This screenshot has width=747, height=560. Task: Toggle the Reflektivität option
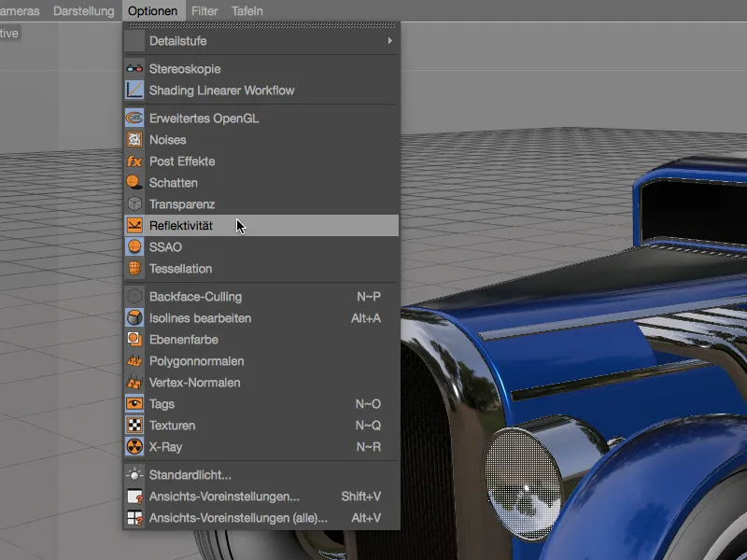[261, 225]
